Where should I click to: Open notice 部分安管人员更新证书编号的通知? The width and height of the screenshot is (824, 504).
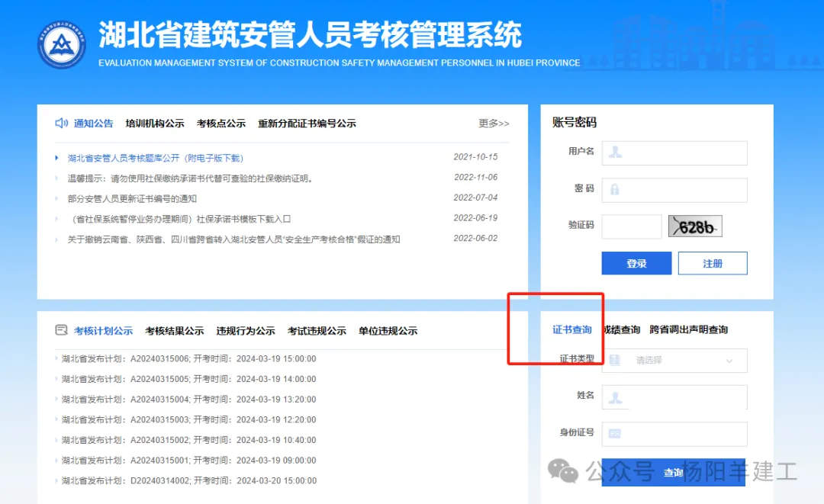(132, 198)
